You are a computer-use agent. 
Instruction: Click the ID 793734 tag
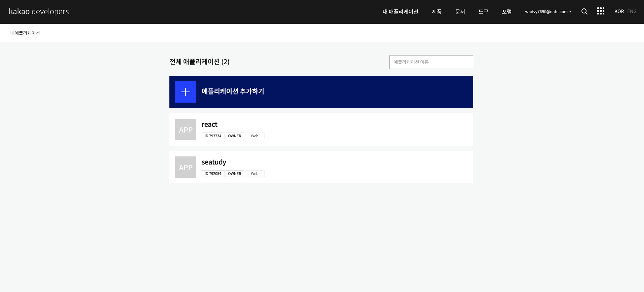pos(213,136)
